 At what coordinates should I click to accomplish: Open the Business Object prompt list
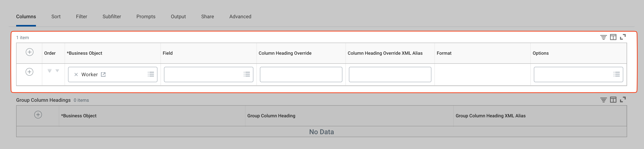point(151,74)
